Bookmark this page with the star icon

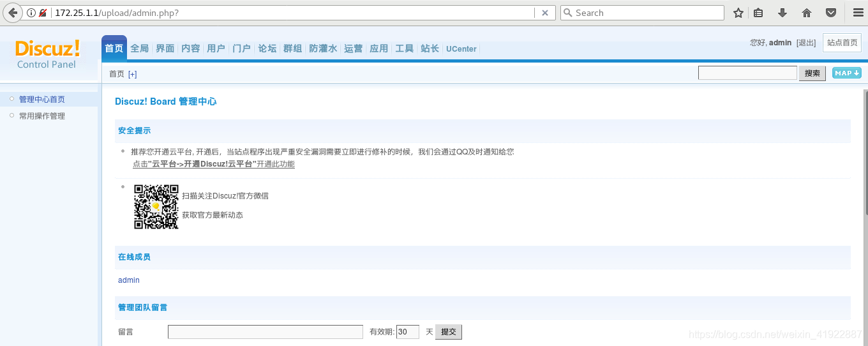pos(738,13)
